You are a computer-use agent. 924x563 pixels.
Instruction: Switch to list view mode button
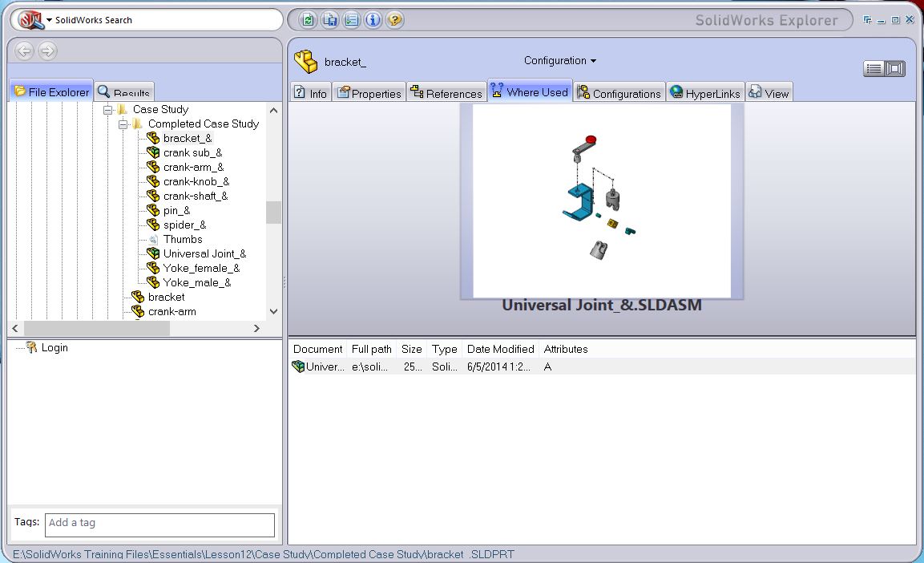coord(874,69)
